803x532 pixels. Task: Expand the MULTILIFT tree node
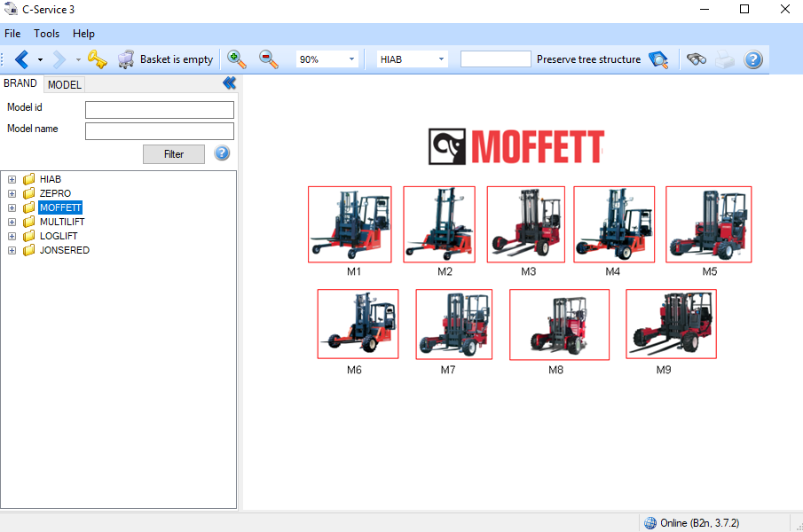[x=12, y=222]
